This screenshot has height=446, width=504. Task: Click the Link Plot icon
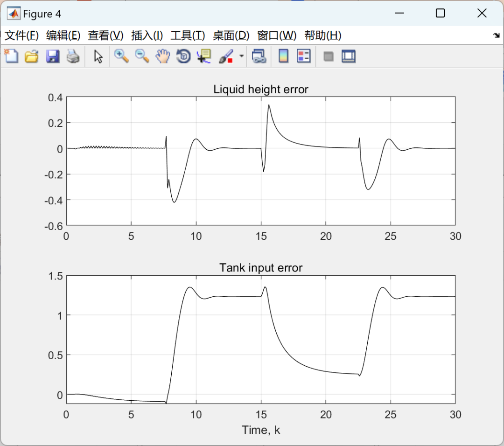[x=259, y=56]
